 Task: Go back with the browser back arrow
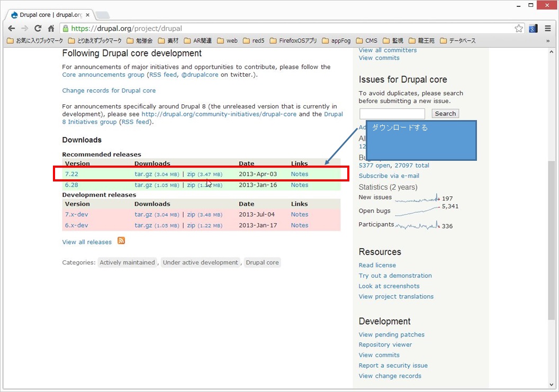[x=12, y=29]
